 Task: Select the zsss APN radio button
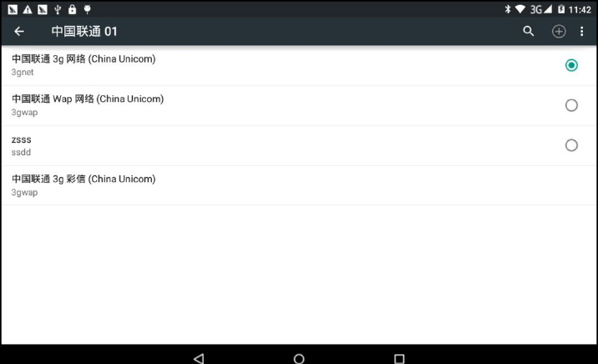pyautogui.click(x=571, y=145)
